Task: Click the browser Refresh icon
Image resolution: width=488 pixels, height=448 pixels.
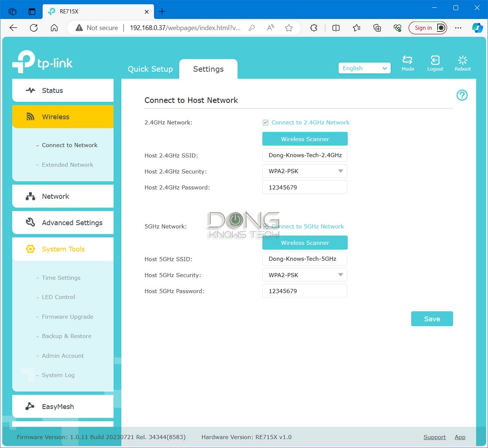Action: tap(34, 28)
